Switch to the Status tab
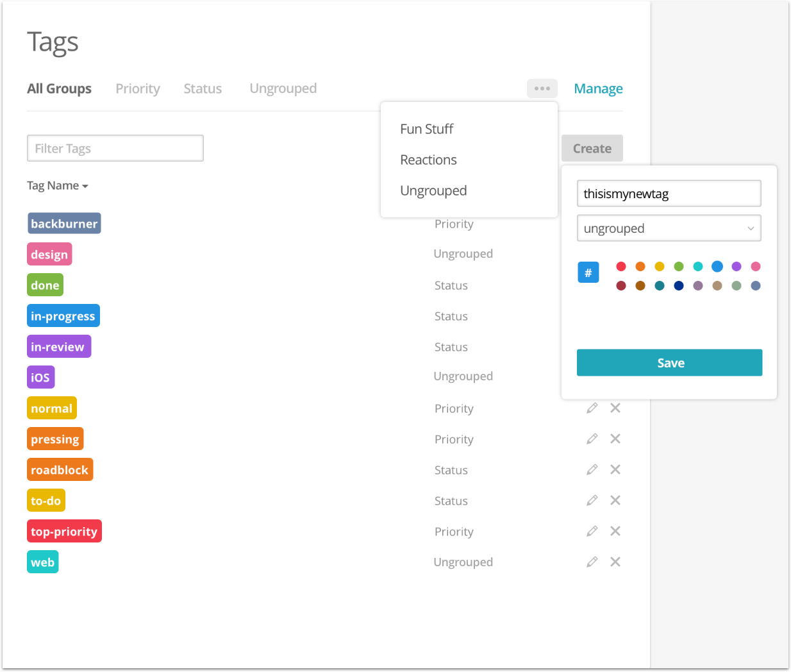This screenshot has width=791, height=672. point(203,88)
